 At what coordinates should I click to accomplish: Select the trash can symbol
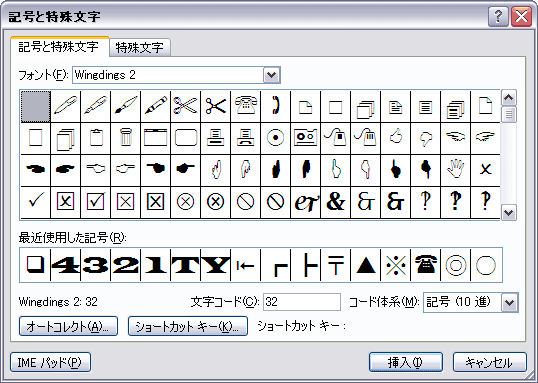tap(126, 138)
